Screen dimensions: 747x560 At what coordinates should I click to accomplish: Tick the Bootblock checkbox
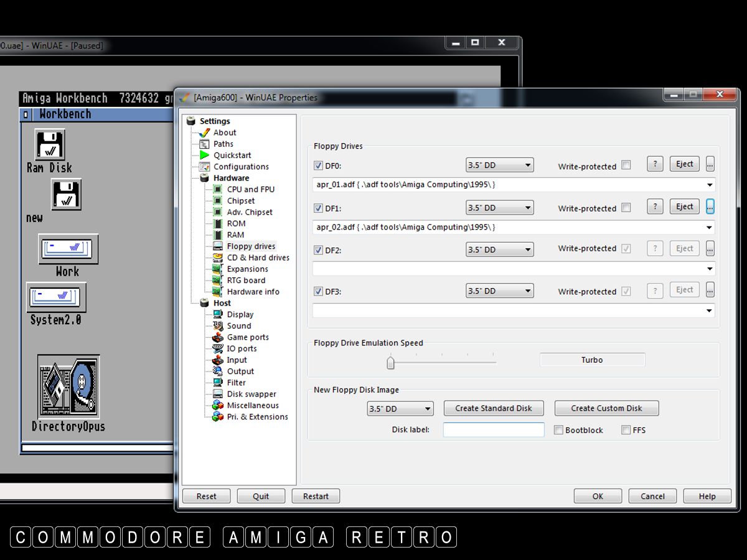[558, 430]
